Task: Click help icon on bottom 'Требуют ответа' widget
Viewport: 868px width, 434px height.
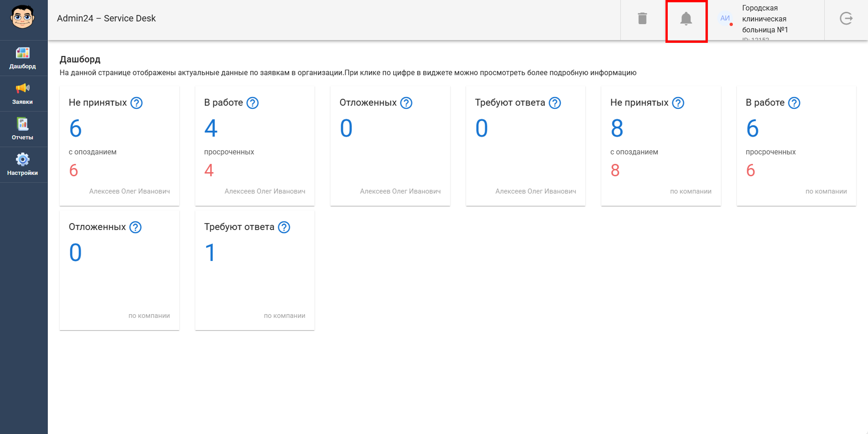Action: point(284,227)
